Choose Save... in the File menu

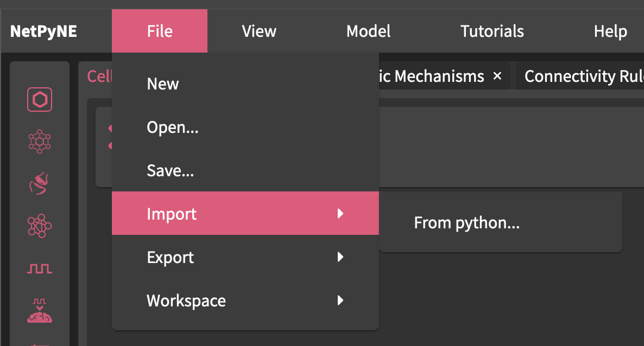[171, 171]
